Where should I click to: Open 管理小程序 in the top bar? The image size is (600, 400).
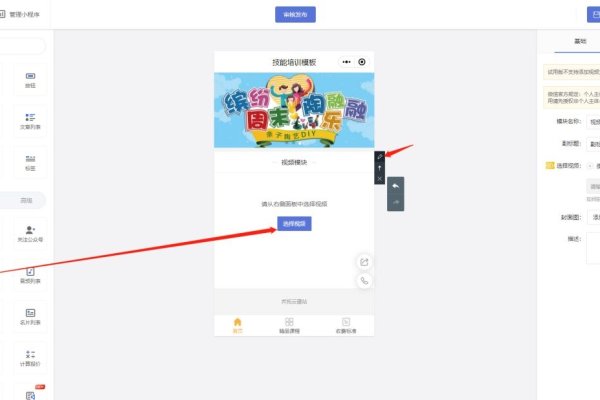(x=23, y=14)
